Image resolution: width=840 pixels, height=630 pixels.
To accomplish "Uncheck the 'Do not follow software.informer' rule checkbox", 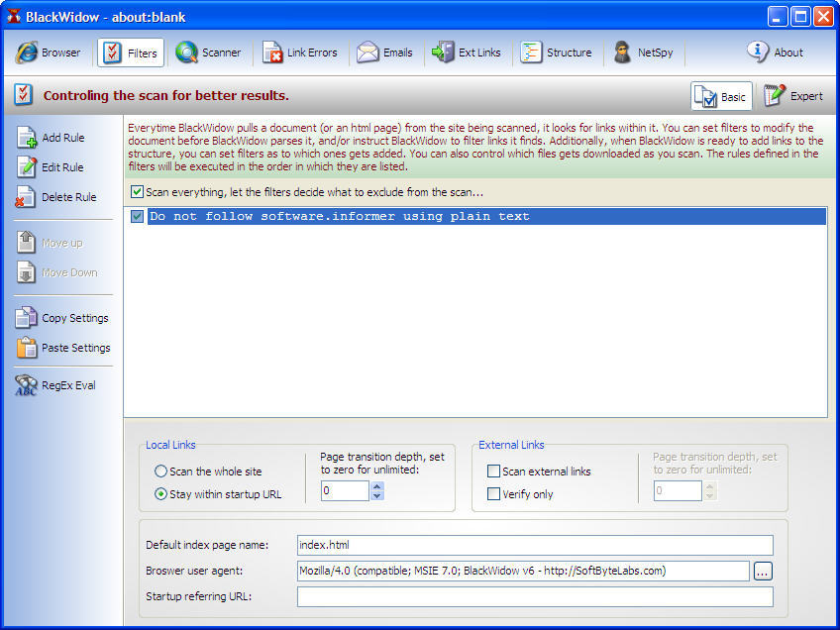I will click(137, 216).
